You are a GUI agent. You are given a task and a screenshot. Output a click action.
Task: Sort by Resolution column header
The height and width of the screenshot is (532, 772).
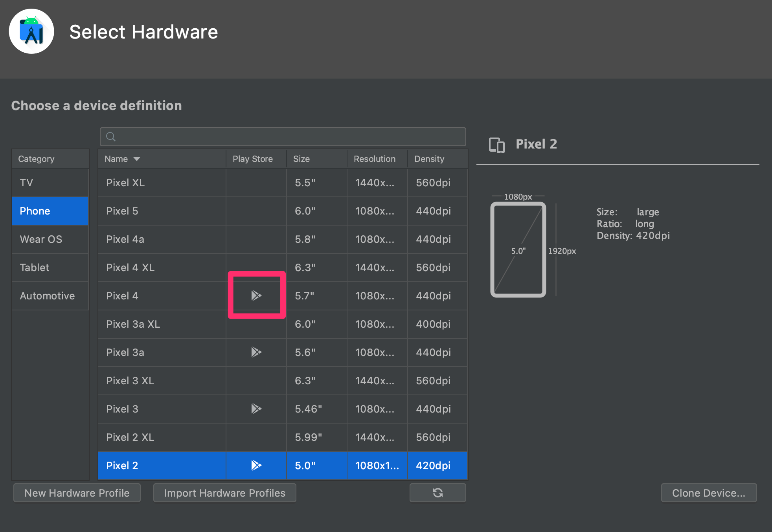[377, 159]
